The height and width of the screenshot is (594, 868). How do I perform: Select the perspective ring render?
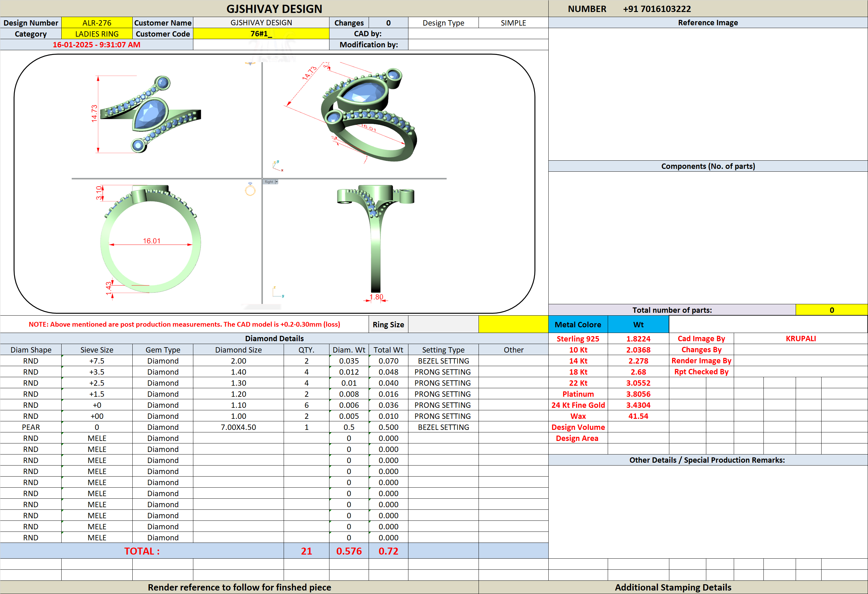(x=369, y=115)
